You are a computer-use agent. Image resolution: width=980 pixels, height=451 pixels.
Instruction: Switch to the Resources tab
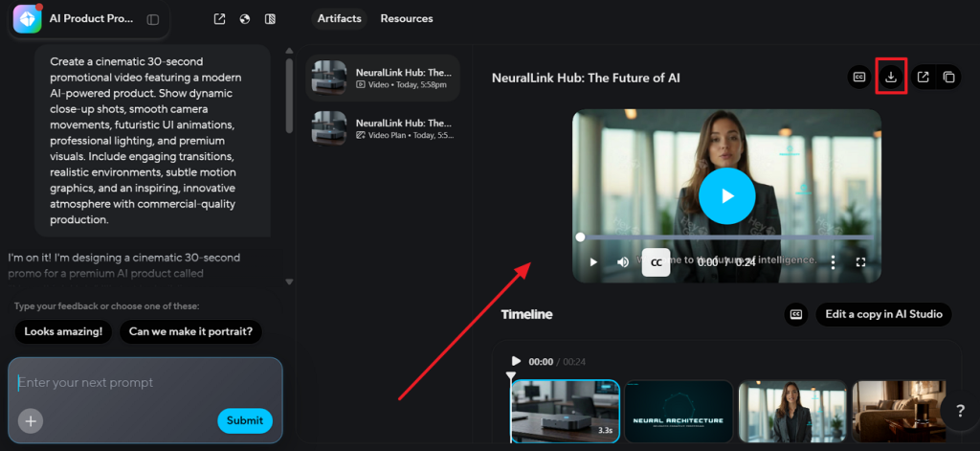coord(407,19)
